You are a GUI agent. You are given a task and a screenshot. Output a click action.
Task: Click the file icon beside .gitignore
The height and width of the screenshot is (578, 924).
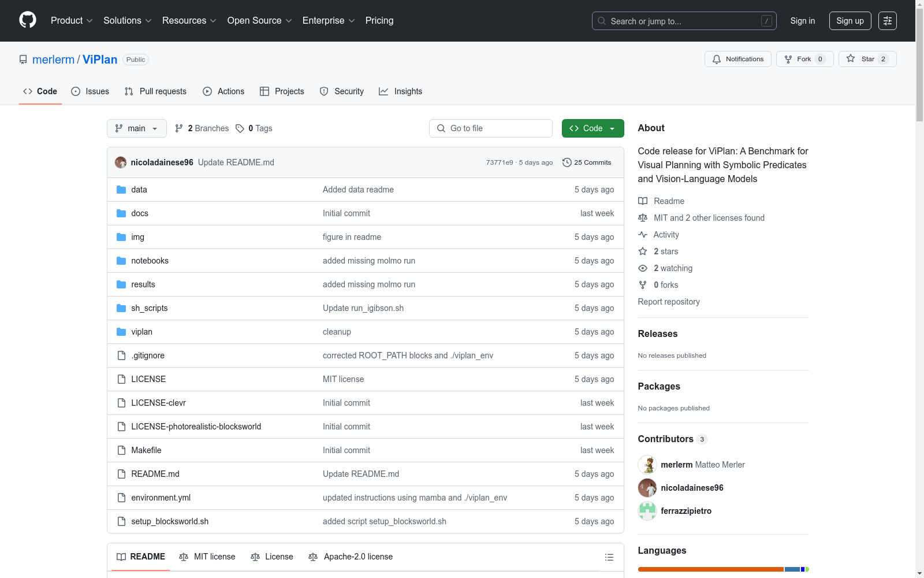click(x=121, y=355)
